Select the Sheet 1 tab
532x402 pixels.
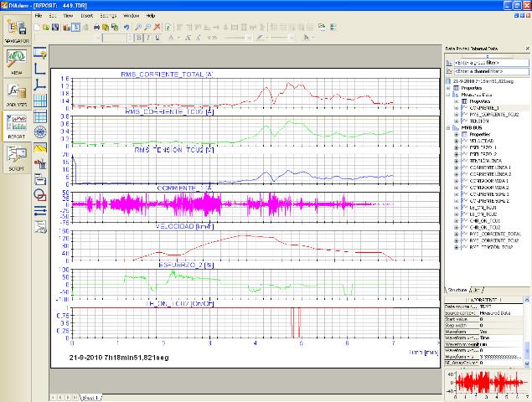(x=90, y=397)
